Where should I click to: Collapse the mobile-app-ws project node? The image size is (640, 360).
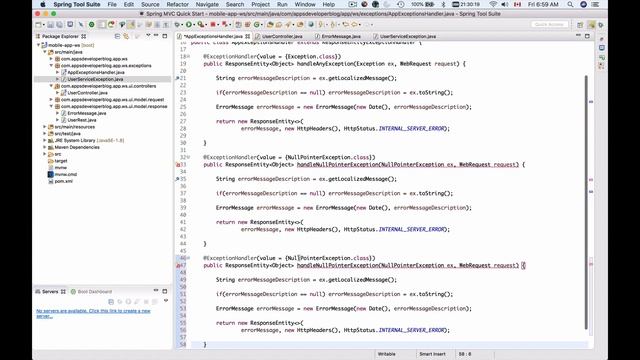click(39, 45)
